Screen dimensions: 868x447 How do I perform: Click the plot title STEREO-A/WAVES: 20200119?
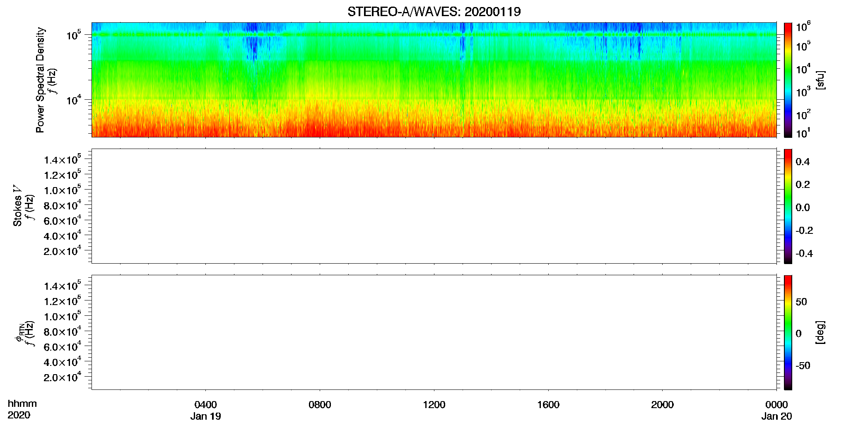(434, 12)
